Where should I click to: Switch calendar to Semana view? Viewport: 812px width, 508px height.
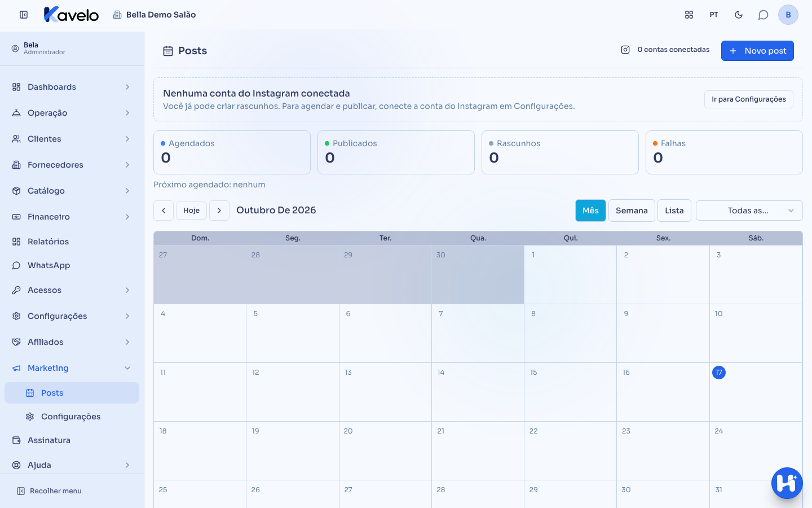point(632,211)
